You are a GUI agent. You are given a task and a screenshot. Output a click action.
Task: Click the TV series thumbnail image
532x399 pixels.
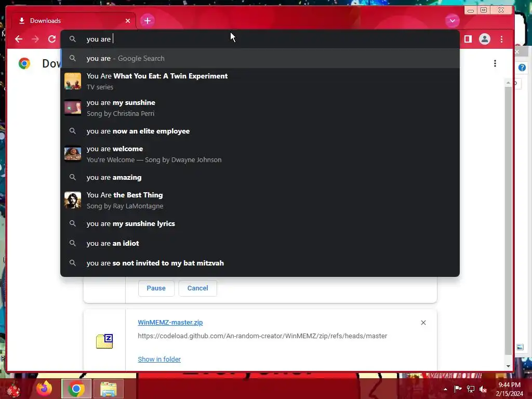point(73,81)
